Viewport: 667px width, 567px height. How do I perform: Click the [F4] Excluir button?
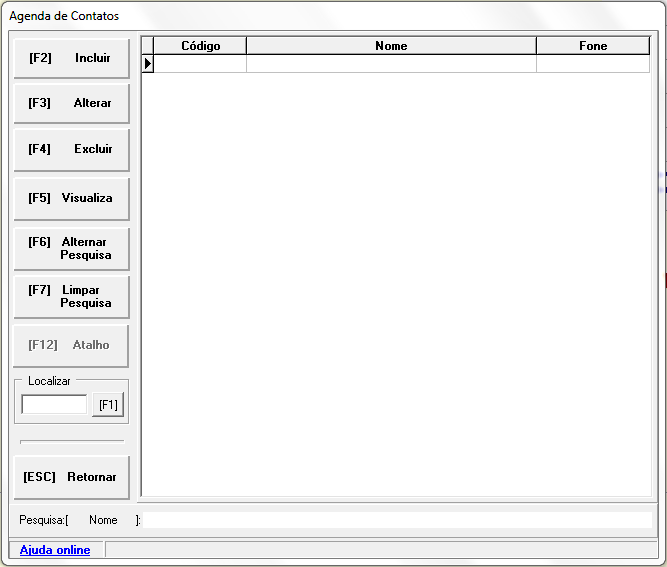point(71,150)
